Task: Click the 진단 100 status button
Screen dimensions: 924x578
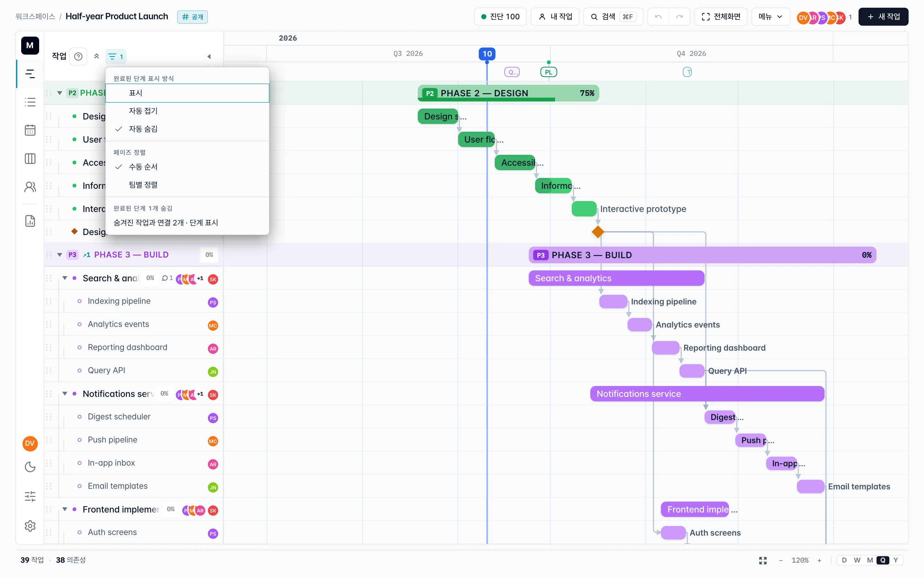Action: pos(500,17)
